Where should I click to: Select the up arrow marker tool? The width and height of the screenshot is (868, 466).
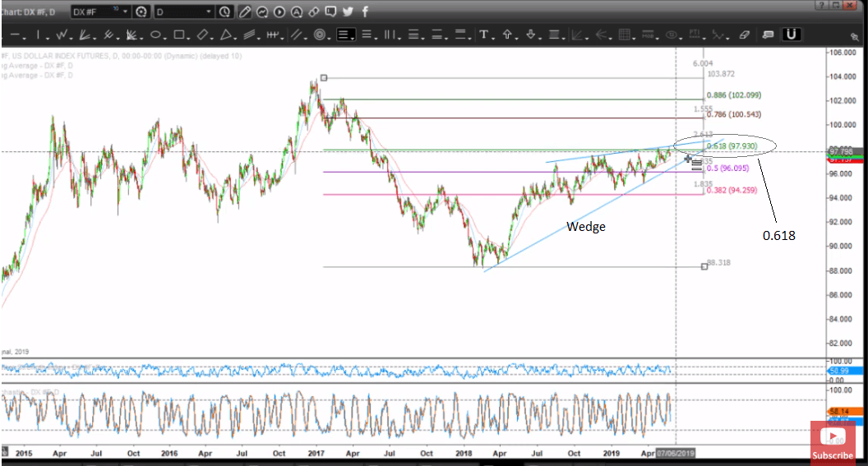click(508, 35)
